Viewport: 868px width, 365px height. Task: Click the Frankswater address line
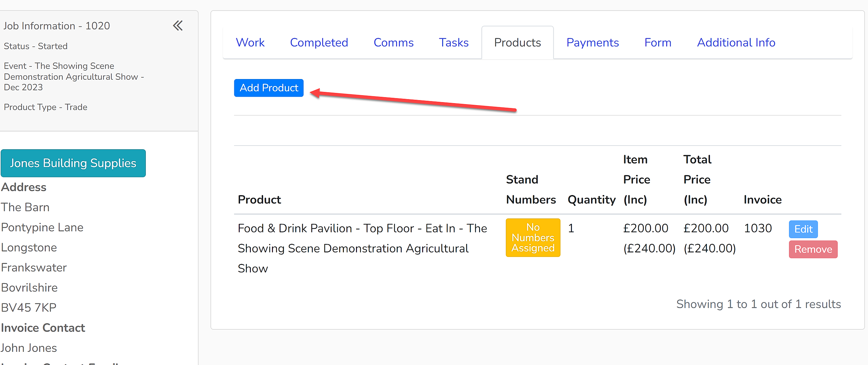(x=34, y=268)
